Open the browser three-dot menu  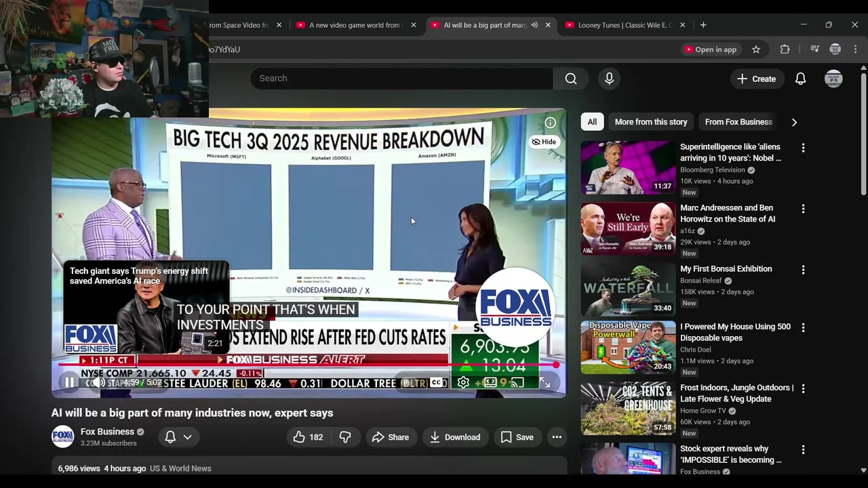coord(855,49)
